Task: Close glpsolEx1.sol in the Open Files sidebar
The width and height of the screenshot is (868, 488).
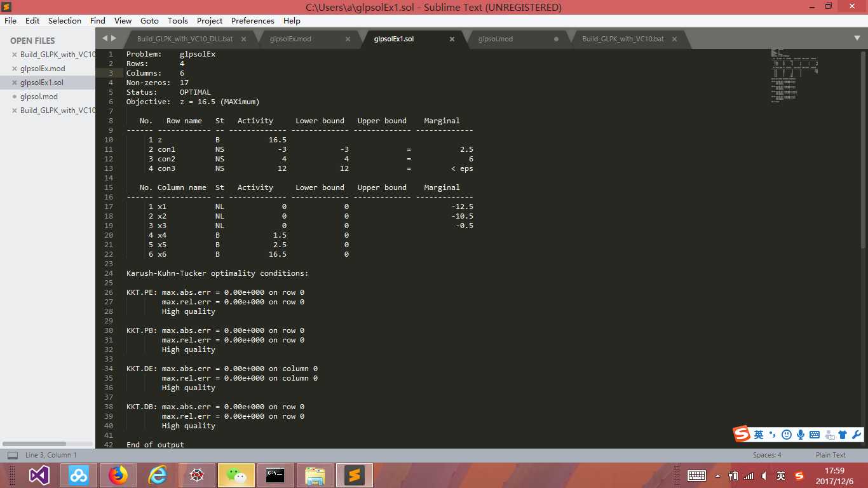Action: (15, 83)
